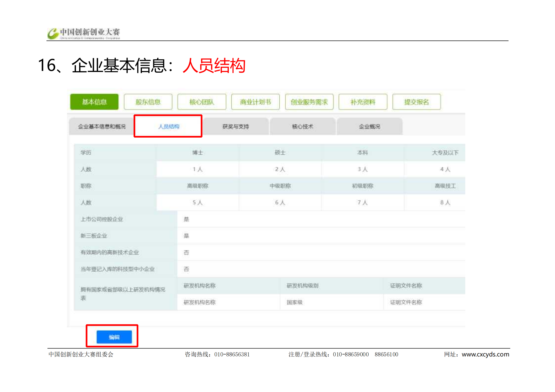The width and height of the screenshot is (555, 392).
Task: Open 企业基本信息和概况 sub-tab
Action: [x=102, y=126]
